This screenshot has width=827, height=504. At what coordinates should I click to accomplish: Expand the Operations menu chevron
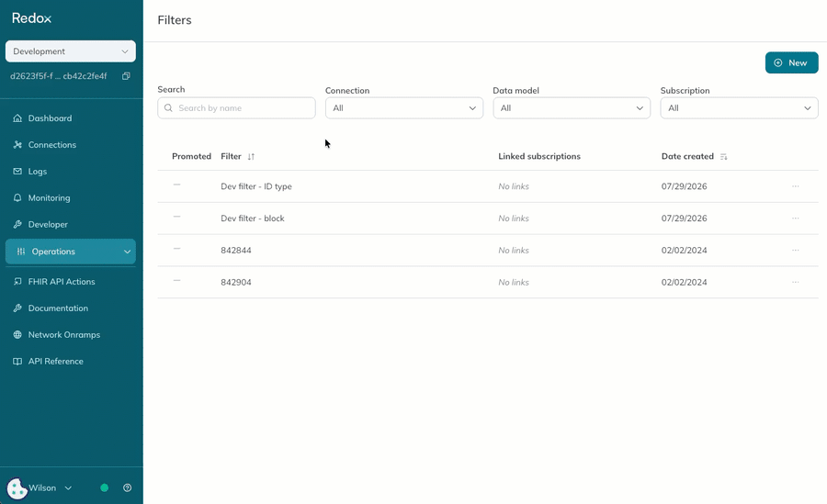[127, 252]
